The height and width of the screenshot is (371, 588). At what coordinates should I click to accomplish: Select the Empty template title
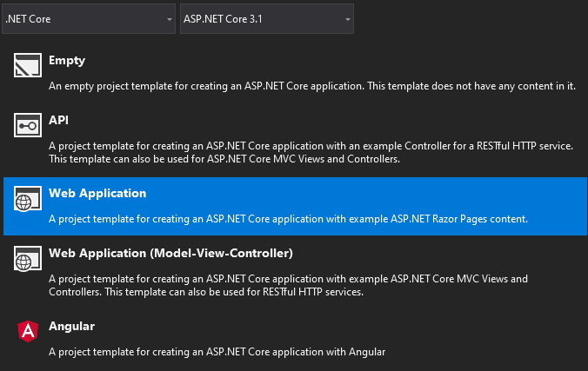67,61
